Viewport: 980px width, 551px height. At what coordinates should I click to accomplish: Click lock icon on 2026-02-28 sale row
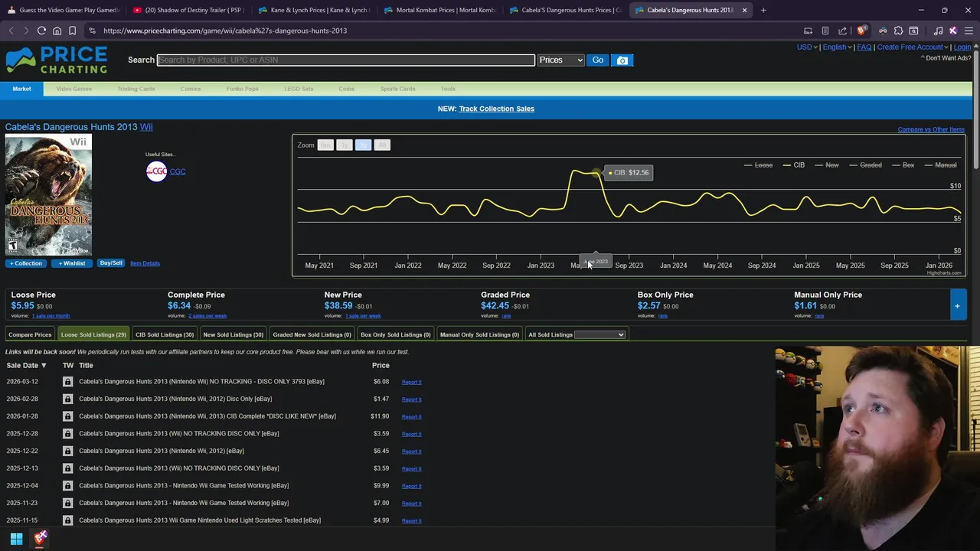tap(67, 399)
